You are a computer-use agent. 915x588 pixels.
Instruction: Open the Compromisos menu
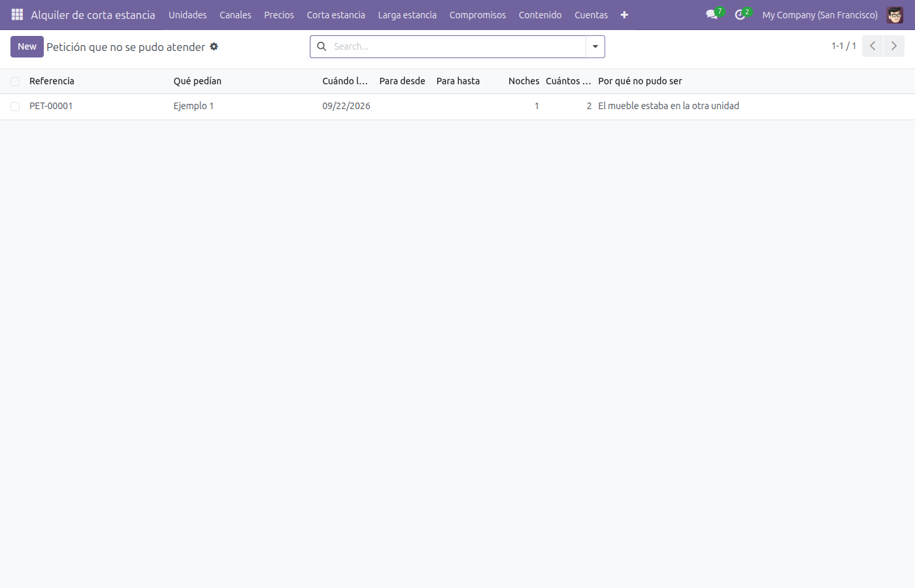(478, 15)
